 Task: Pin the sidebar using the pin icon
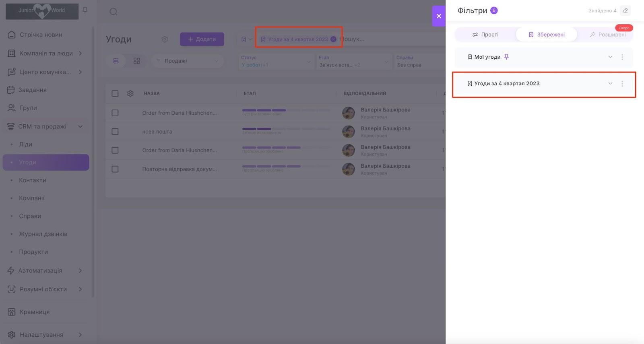85,10
